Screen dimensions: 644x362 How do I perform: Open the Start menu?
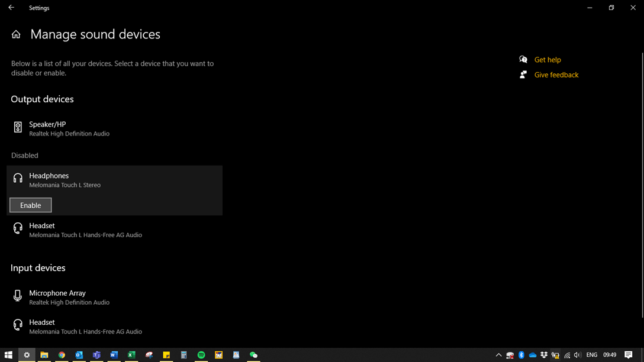8,355
